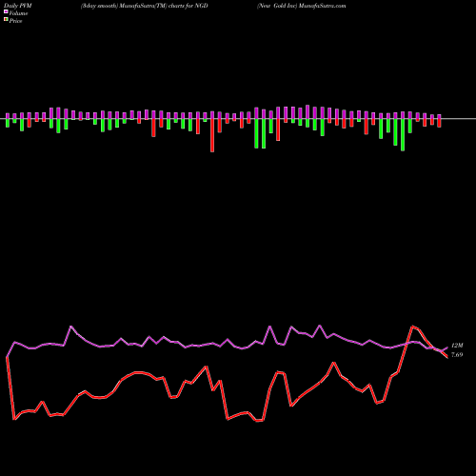This screenshot has width=476, height=476.
Task: Click the '7.69' price value label
Action: (457, 355)
